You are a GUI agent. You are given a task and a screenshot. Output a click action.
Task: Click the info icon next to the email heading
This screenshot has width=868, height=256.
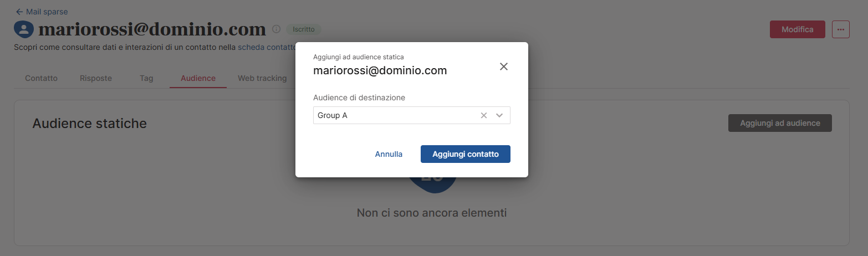[x=276, y=29]
